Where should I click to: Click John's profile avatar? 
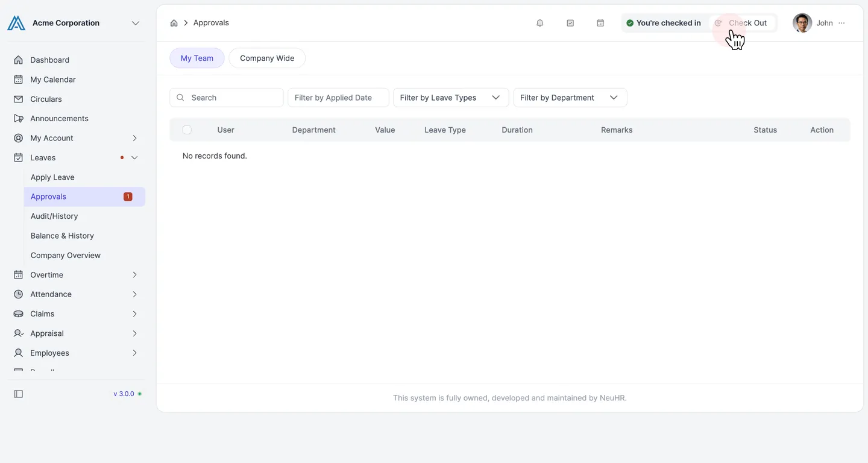pos(802,23)
